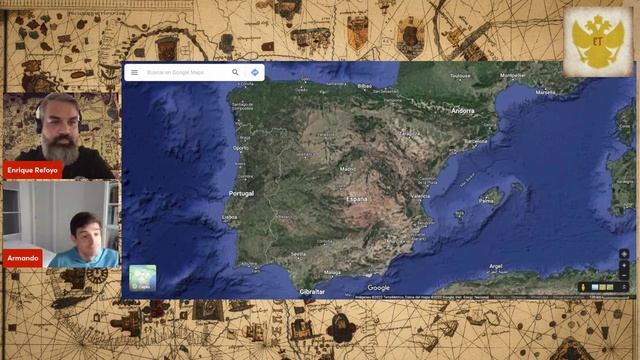Viewport: 640px width, 360px height.
Task: Open directions with the blue diamond icon
Action: click(x=255, y=72)
